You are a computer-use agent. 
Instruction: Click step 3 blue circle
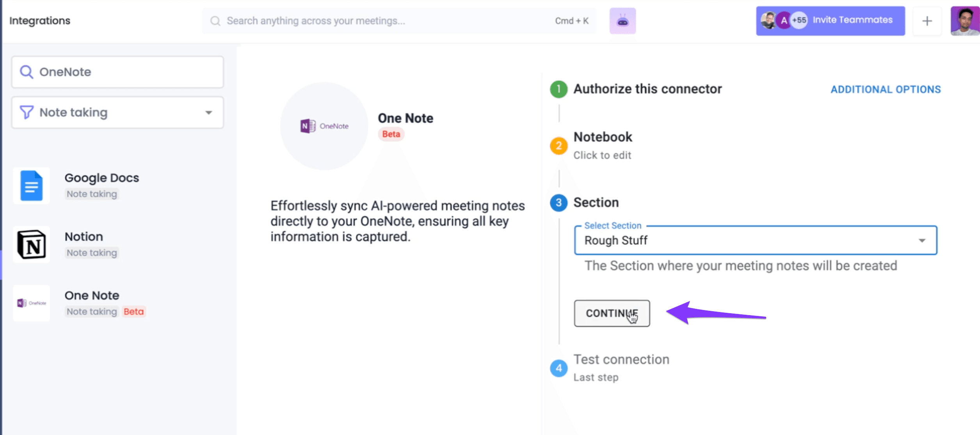click(x=558, y=203)
